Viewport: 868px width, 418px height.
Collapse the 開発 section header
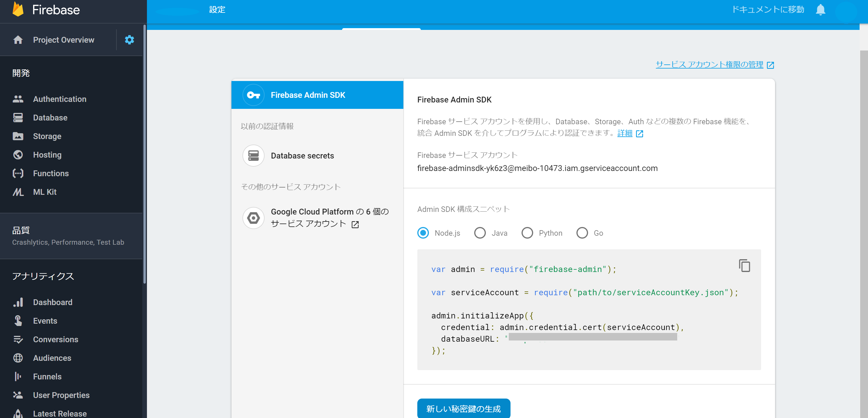click(x=21, y=73)
